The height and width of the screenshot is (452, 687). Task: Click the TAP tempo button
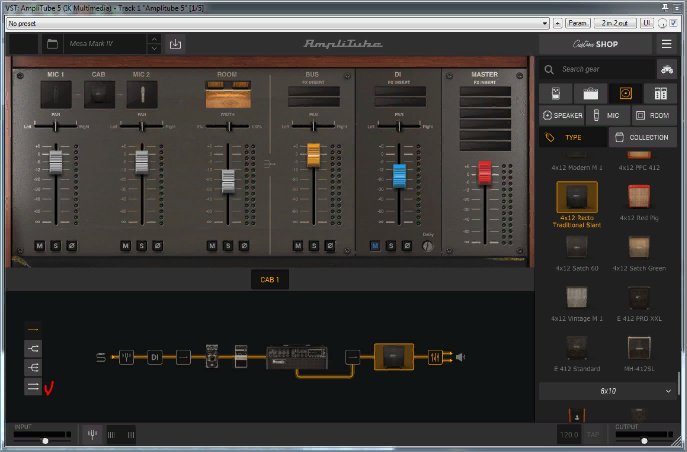(593, 434)
